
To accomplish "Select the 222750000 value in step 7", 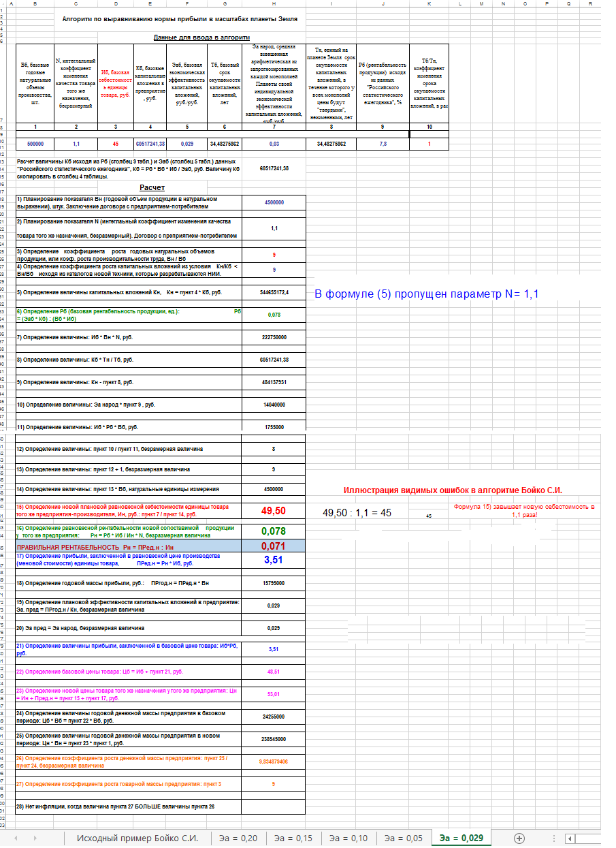I will coord(274,337).
